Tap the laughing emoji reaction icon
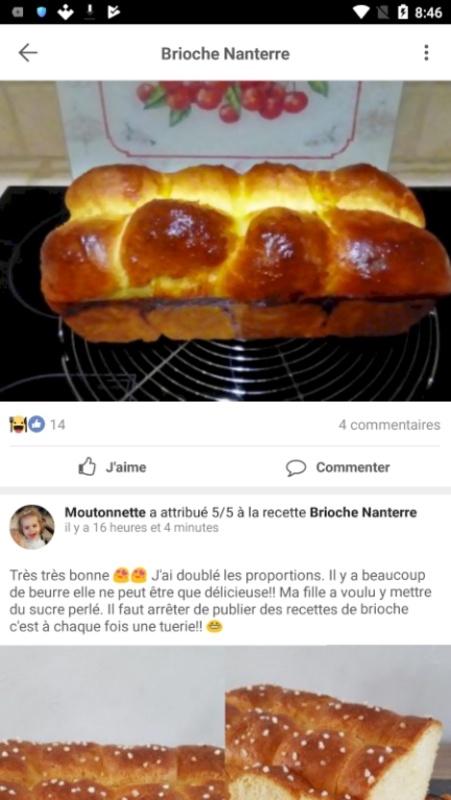The height and width of the screenshot is (800, 451). click(18, 424)
